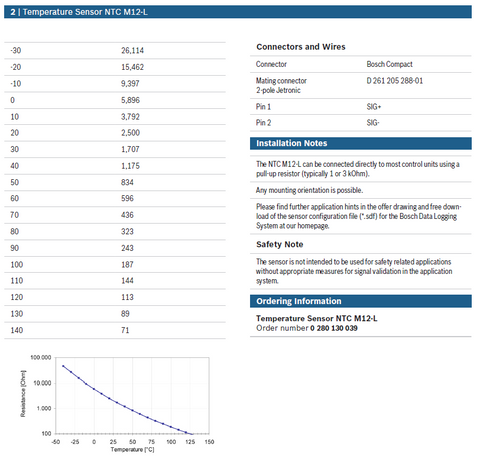Click the 'Installation Notes' section header
Image resolution: width=480 pixels, height=465 pixels.
[361, 144]
